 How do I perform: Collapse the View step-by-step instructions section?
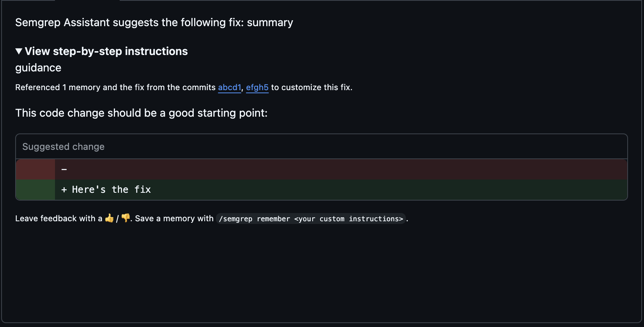click(106, 51)
